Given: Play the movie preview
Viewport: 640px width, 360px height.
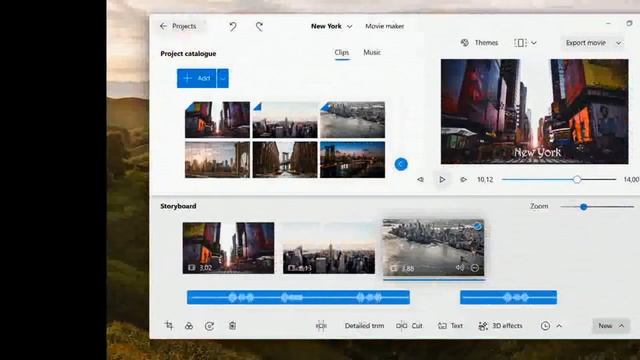Looking at the screenshot, I should tap(442, 179).
